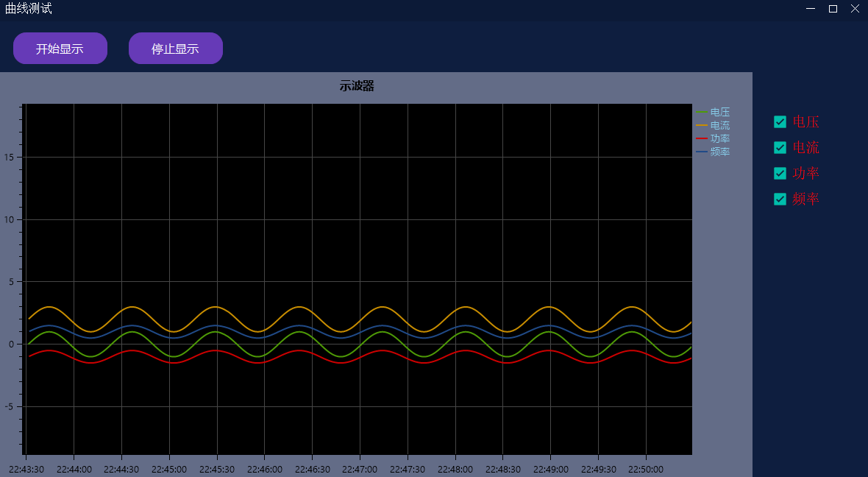The width and height of the screenshot is (868, 477).
Task: Click the 22:43:30 time axis label
Action: (x=26, y=470)
